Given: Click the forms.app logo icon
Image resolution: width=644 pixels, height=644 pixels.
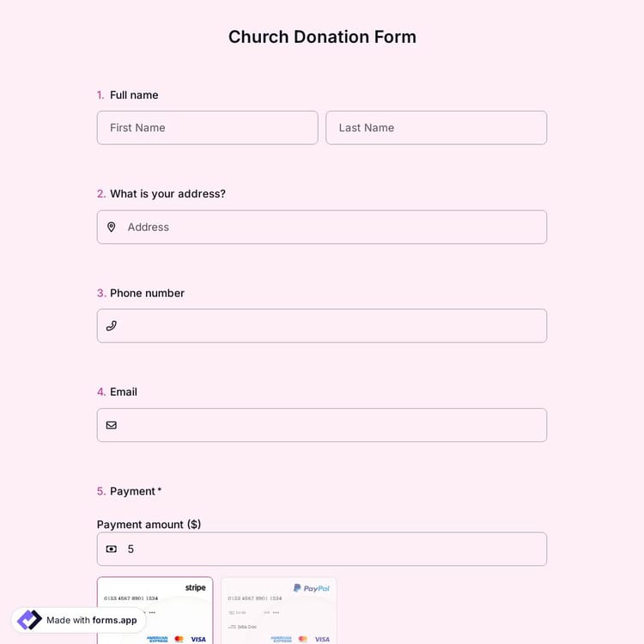Looking at the screenshot, I should pos(29,620).
